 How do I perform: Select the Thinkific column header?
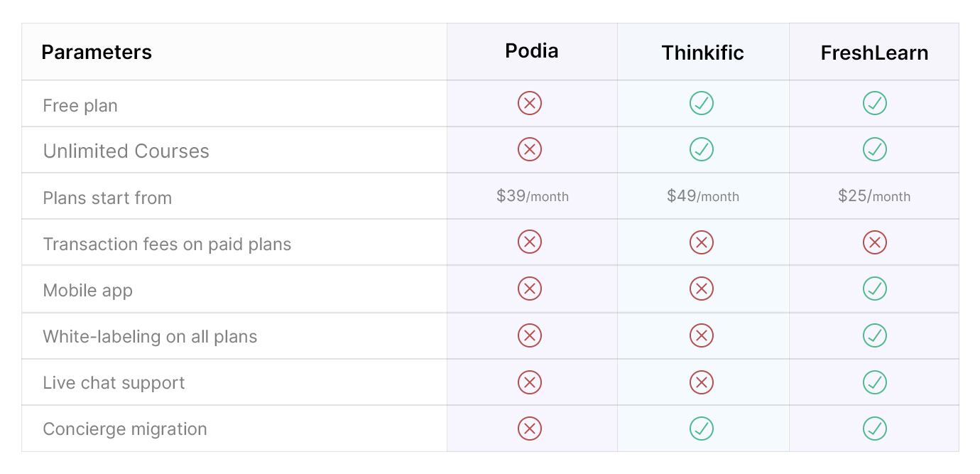[x=702, y=53]
